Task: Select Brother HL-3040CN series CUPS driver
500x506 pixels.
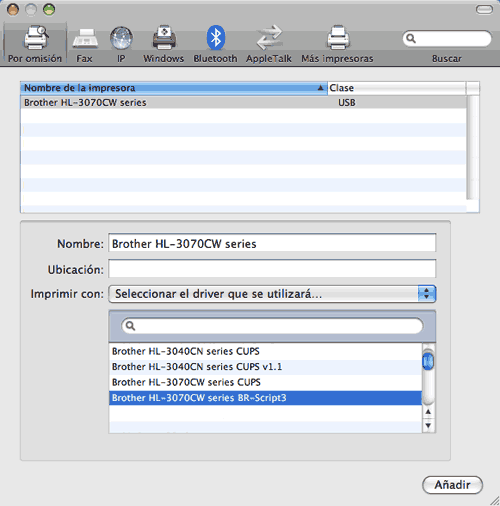Action: pos(265,351)
